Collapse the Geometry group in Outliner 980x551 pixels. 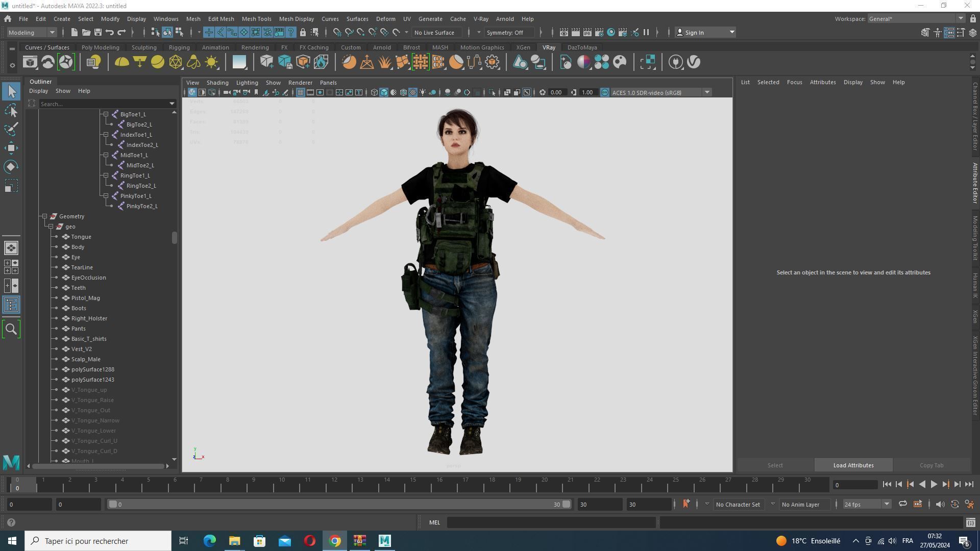tap(44, 216)
